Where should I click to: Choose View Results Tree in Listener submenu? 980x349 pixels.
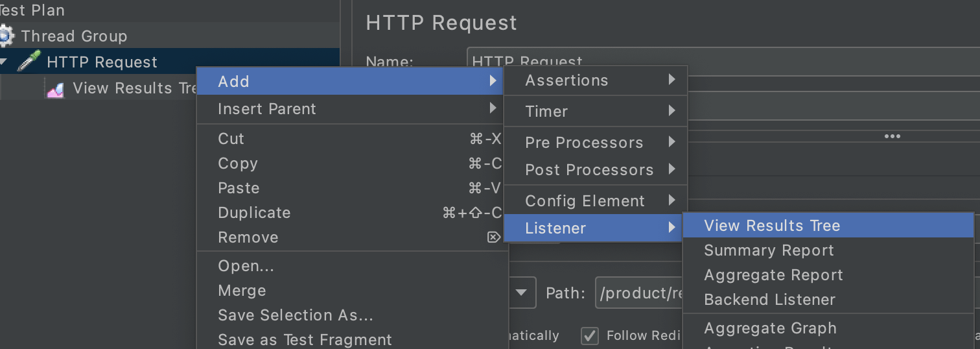[772, 226]
